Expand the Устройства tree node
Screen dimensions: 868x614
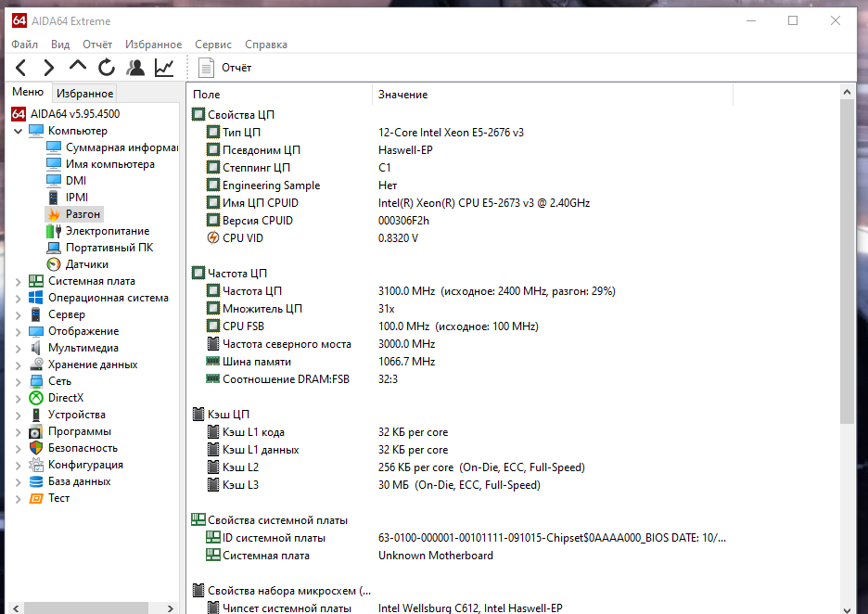coord(18,416)
